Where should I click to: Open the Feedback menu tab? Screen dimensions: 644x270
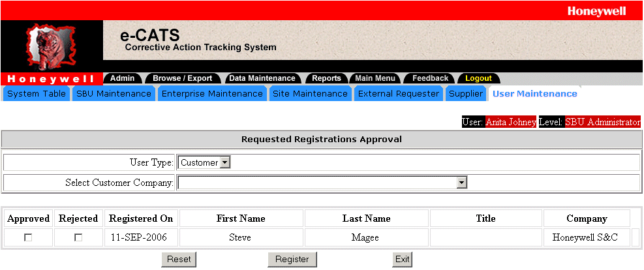(430, 78)
